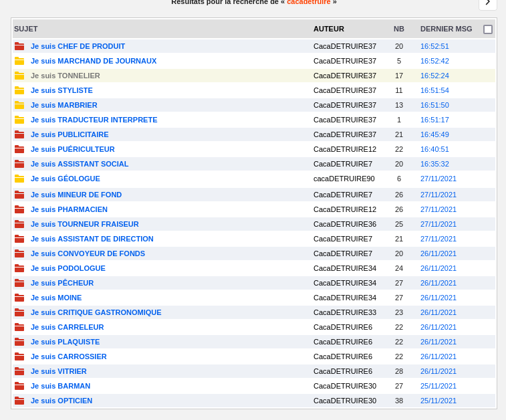Click the SUJET column header
This screenshot has width=506, height=420.
click(x=26, y=29)
